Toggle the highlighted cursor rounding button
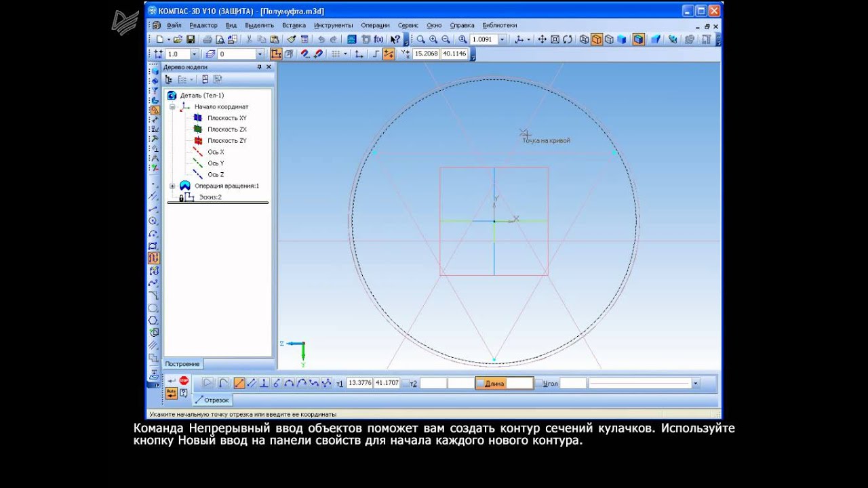This screenshot has height=488, width=868. pyautogui.click(x=389, y=54)
